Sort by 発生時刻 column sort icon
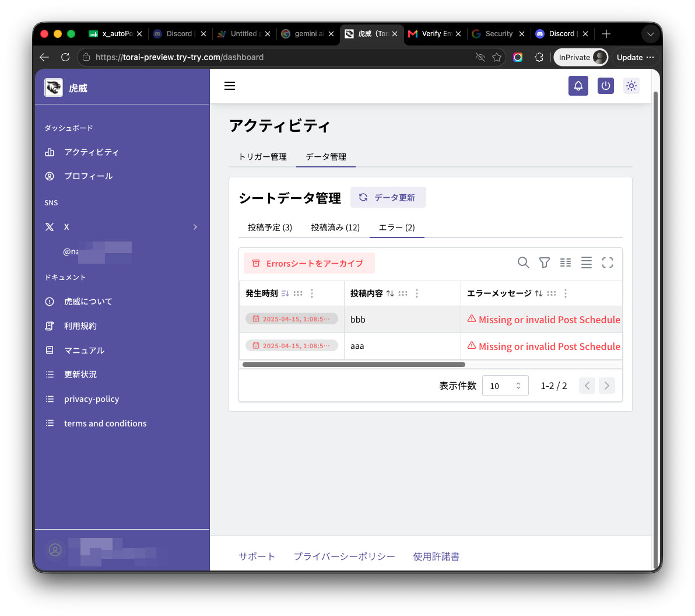Viewport: 695px width, 616px height. pyautogui.click(x=285, y=293)
